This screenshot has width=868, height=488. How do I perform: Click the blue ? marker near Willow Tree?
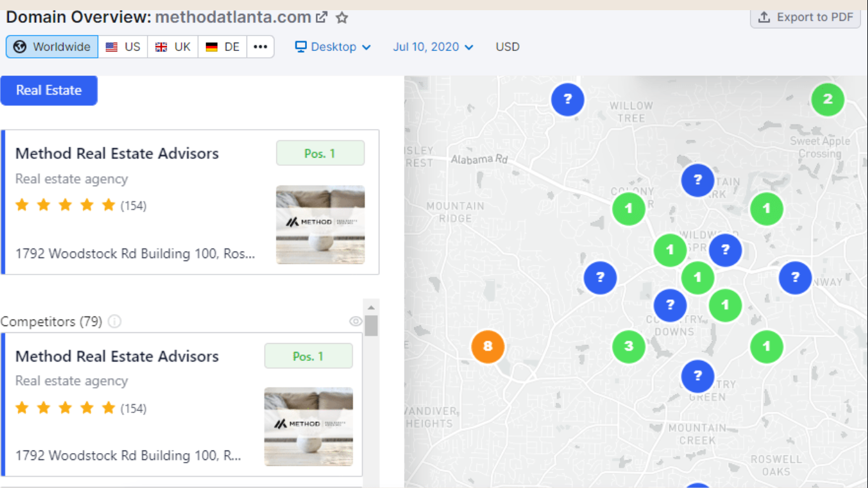pyautogui.click(x=567, y=99)
